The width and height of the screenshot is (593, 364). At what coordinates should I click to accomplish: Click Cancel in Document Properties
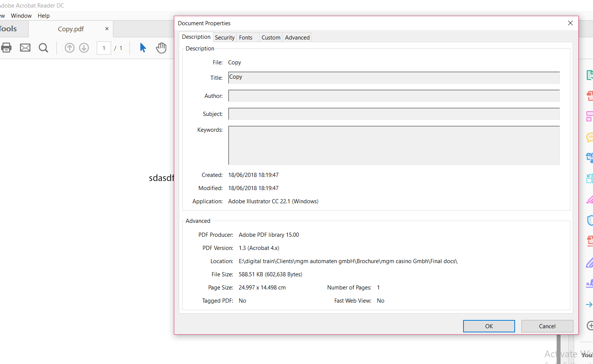pos(547,326)
